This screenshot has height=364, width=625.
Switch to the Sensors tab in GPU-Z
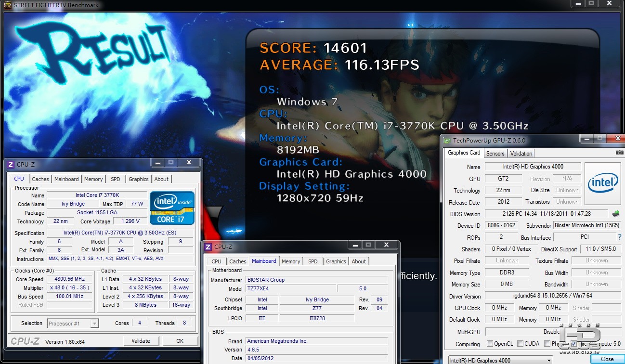coord(495,154)
